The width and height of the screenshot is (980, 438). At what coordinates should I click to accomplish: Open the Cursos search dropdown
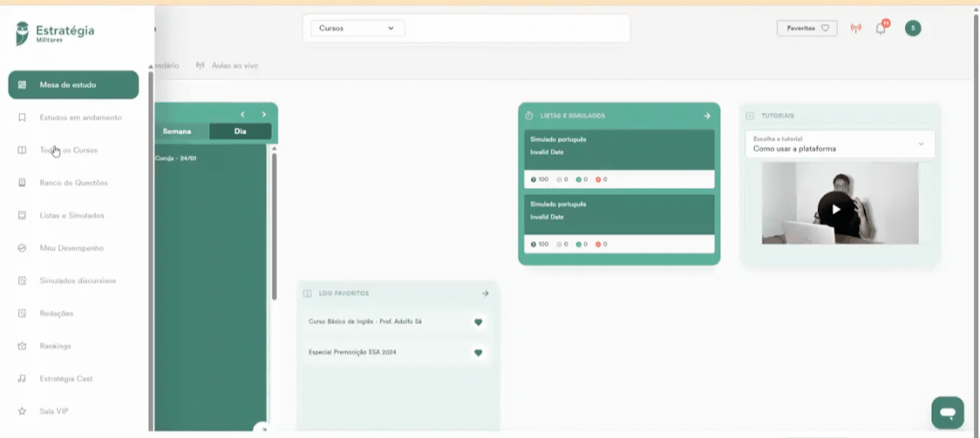357,28
